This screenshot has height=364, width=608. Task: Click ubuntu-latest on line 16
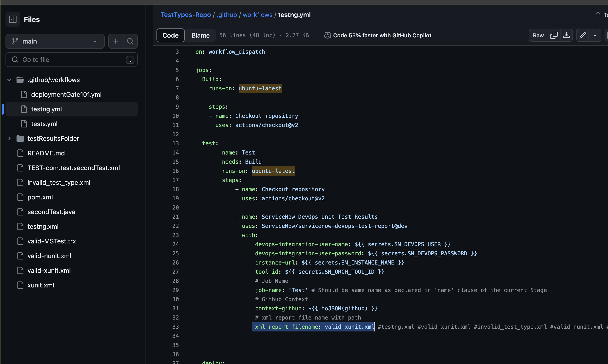(273, 171)
